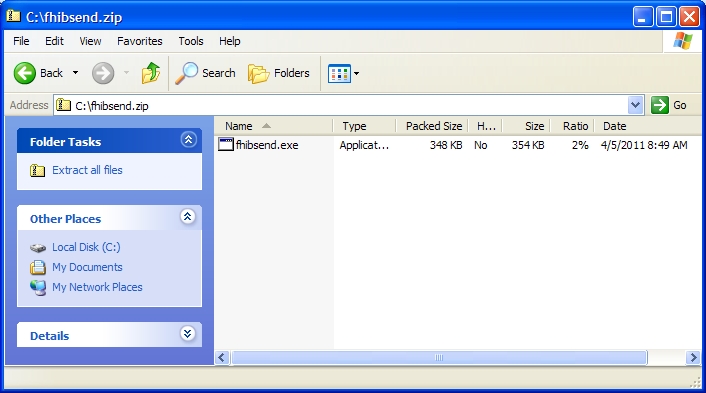The image size is (706, 393).
Task: Click the 348 KB packed size value
Action: tap(446, 145)
